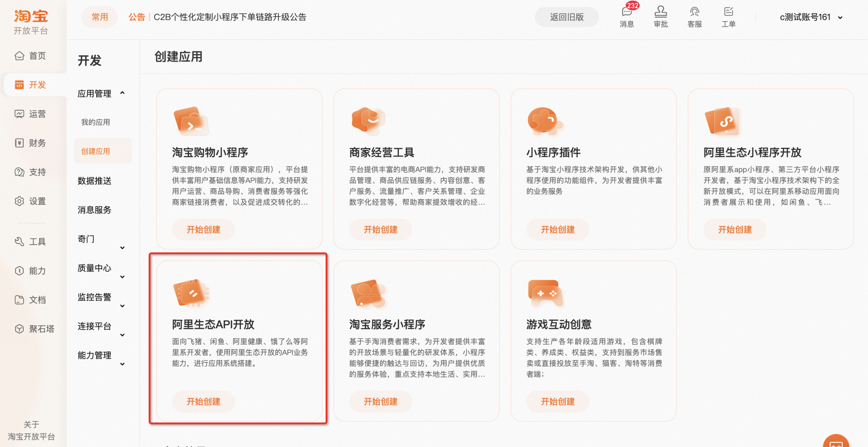Start creating 商家经营工具 app
The height and width of the screenshot is (447, 868).
click(x=380, y=229)
